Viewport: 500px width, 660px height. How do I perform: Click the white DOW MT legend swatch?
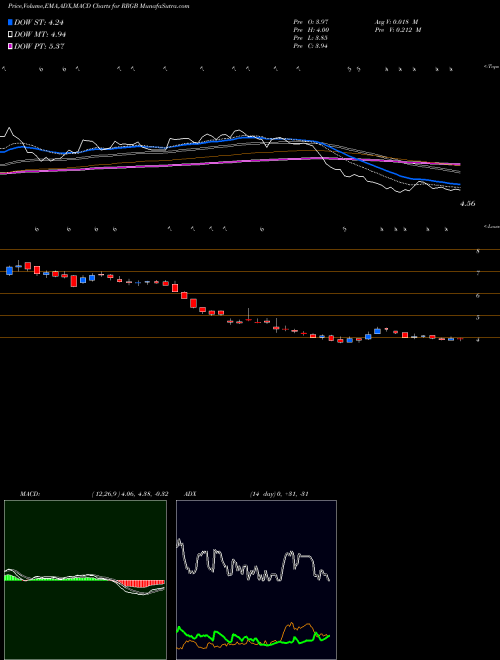click(10, 35)
